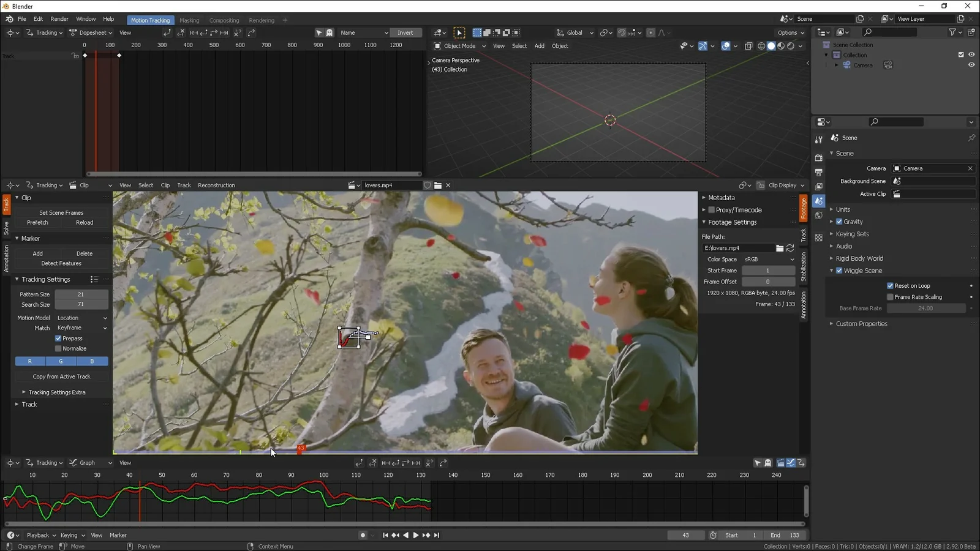This screenshot has height=551, width=980.
Task: Enable the Prepass checkbox in Tracking Settings
Action: coord(58,338)
